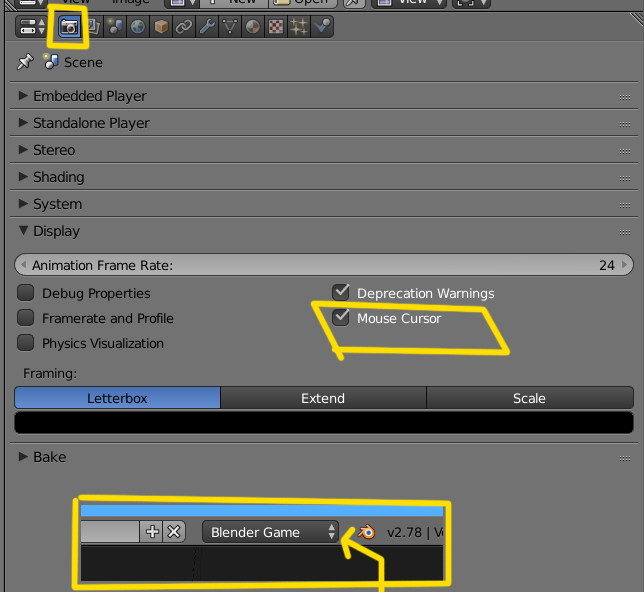Open the Constraints tab (chain link icon)
The image size is (644, 592).
click(x=184, y=27)
